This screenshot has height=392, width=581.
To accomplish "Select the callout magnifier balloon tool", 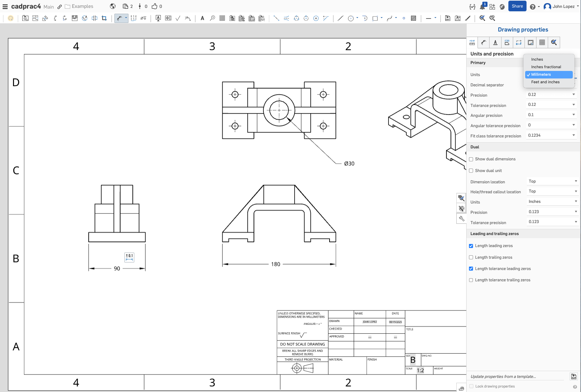I will pos(212,18).
